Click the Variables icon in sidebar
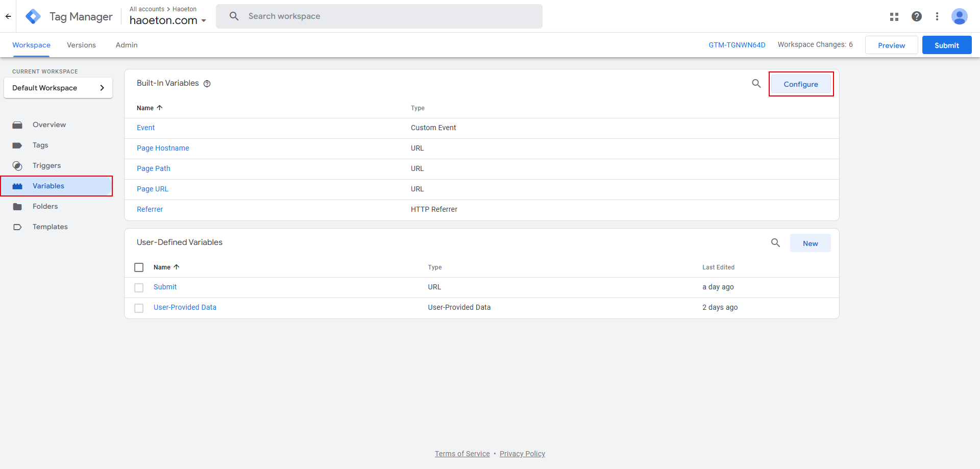This screenshot has width=980, height=469. click(x=17, y=186)
